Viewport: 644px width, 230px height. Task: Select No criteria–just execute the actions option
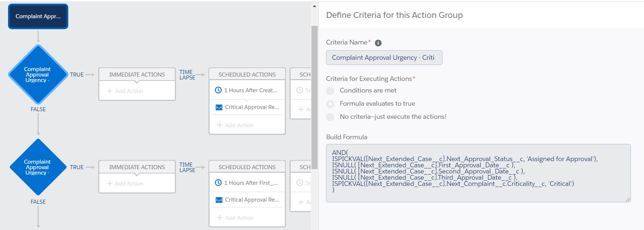[330, 117]
